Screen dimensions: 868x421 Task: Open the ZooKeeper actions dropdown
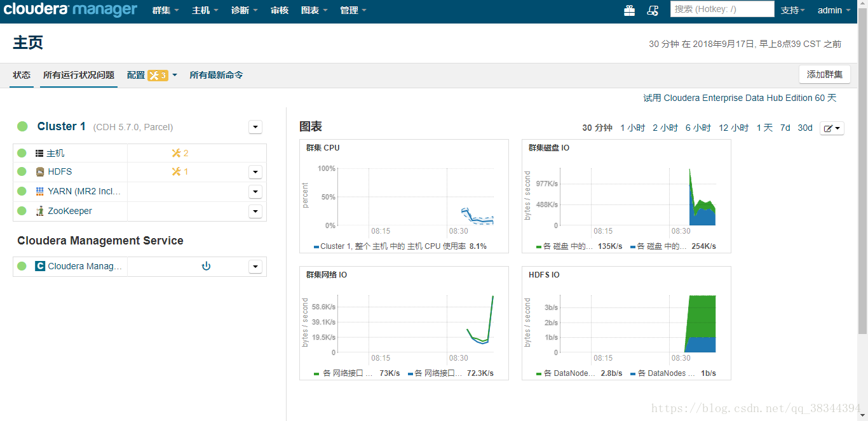coord(255,211)
